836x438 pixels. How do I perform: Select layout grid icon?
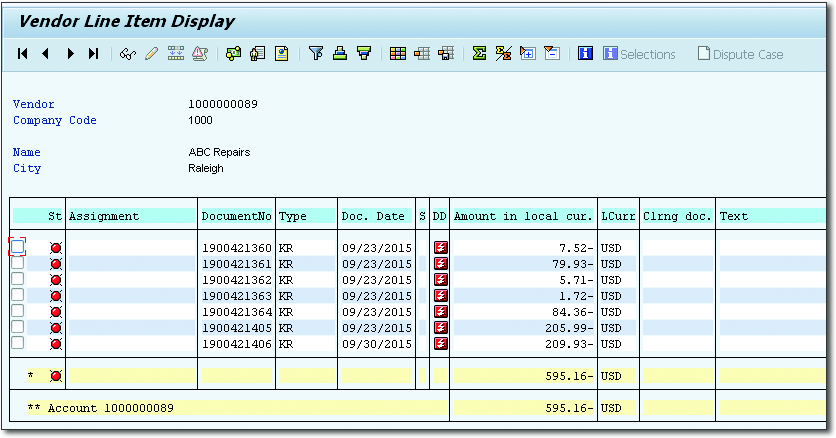tap(422, 54)
